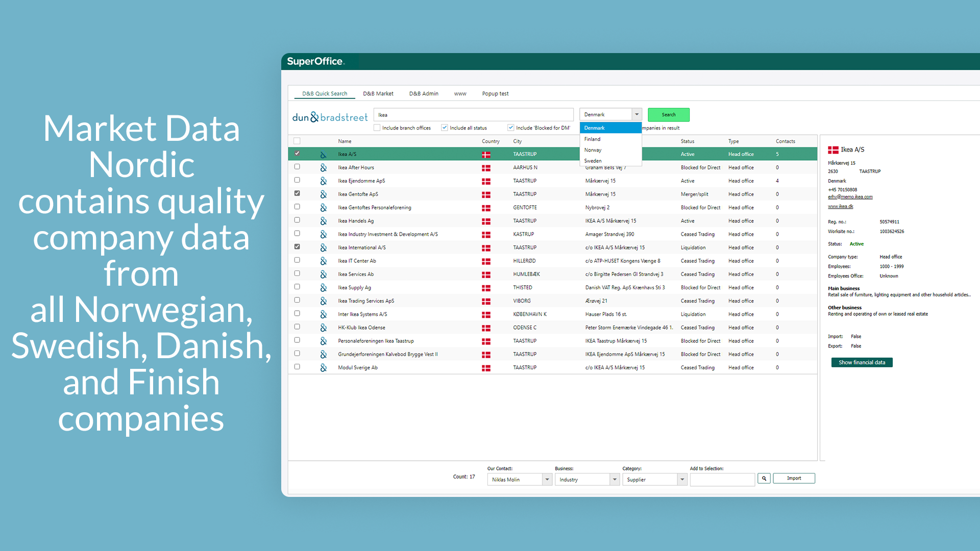Sort by Status column header
980x551 pixels.
pos(687,141)
